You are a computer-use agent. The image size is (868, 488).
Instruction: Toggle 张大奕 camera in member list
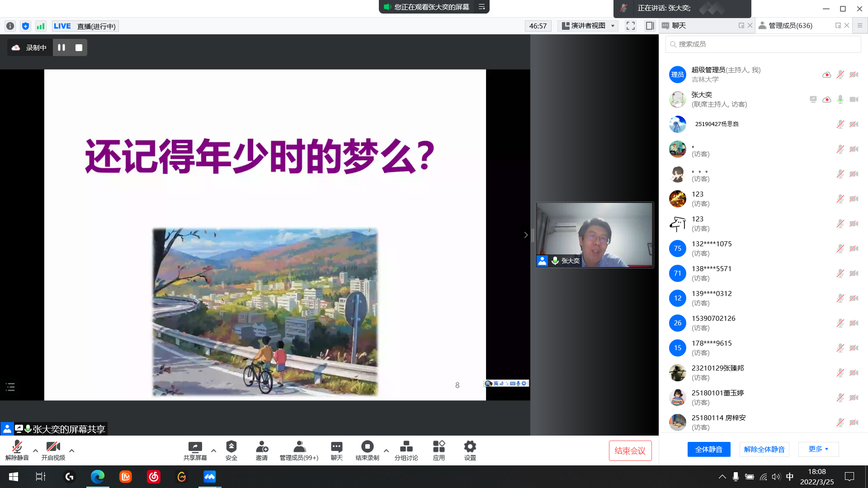854,99
